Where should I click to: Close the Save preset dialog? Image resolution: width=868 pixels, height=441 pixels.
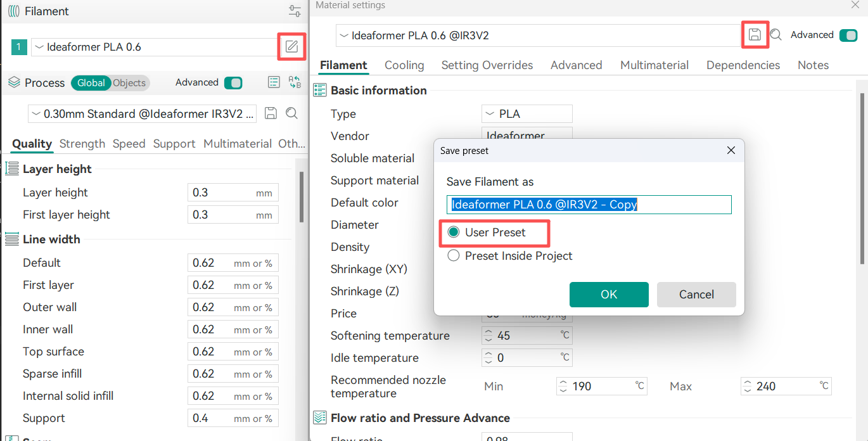point(731,151)
